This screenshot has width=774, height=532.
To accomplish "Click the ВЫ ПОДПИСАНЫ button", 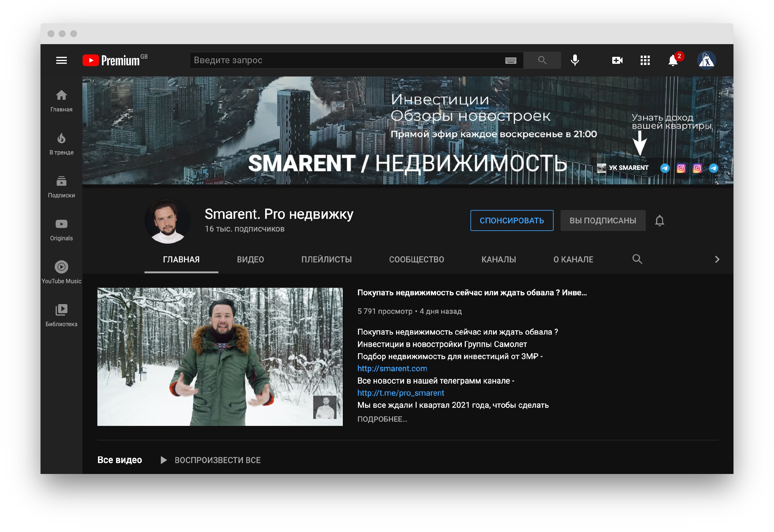I will point(603,220).
